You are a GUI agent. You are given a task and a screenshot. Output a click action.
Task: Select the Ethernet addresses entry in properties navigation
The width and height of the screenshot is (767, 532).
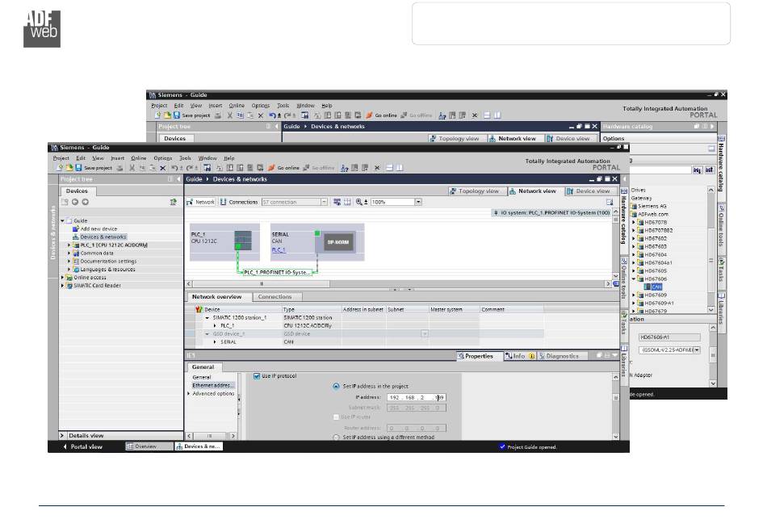pyautogui.click(x=212, y=385)
